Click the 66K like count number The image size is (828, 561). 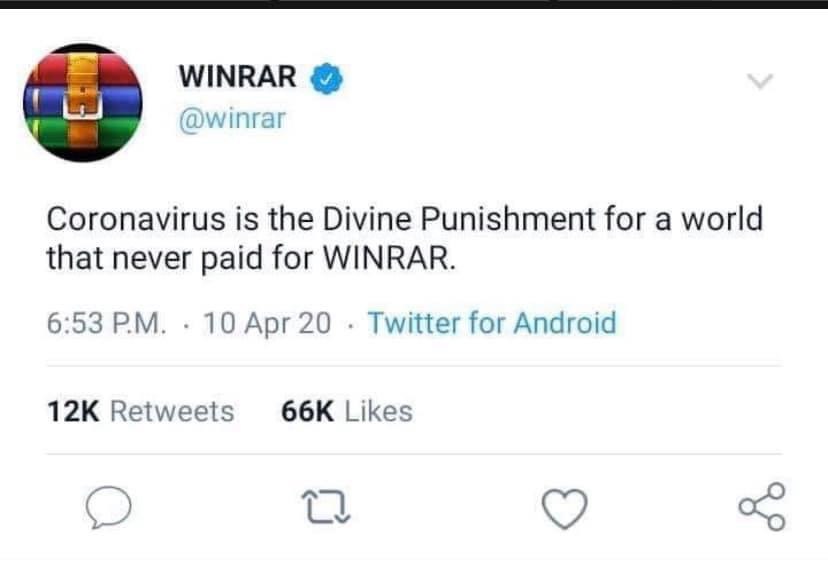point(307,412)
